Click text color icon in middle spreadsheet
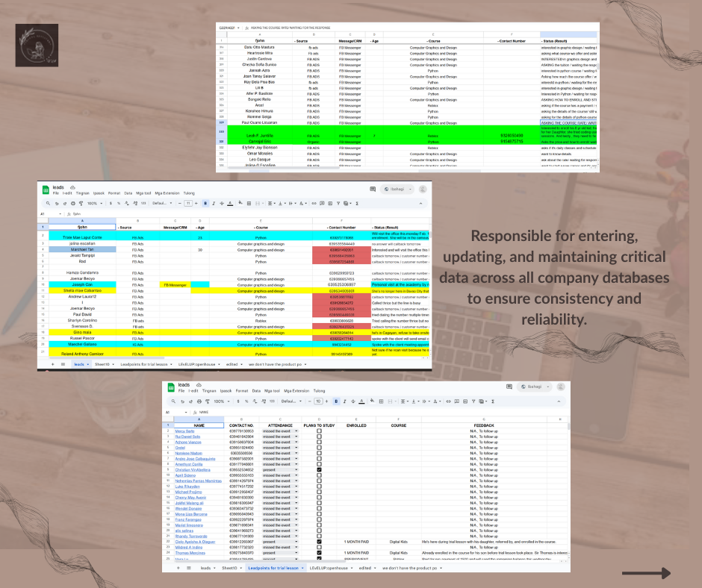The width and height of the screenshot is (702, 588). coord(230,203)
